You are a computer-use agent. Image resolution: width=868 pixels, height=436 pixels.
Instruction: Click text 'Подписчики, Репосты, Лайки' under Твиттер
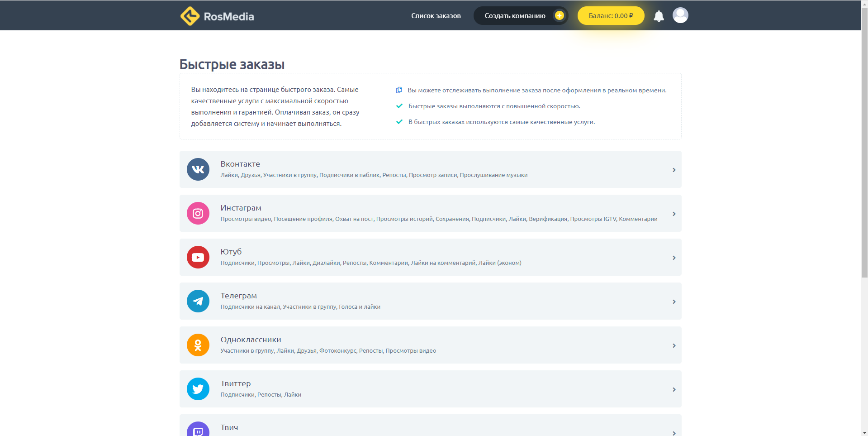(x=261, y=395)
